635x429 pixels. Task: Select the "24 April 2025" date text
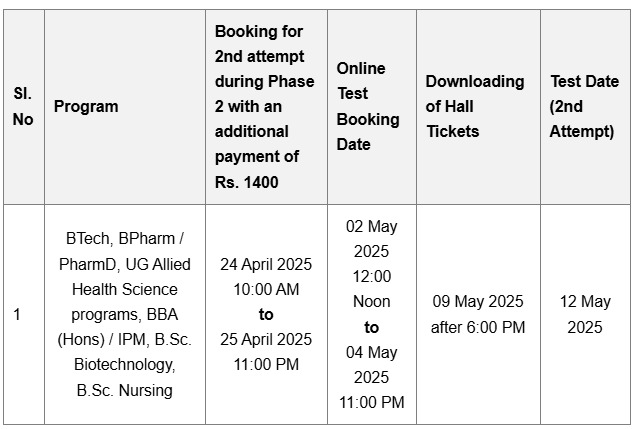266,264
